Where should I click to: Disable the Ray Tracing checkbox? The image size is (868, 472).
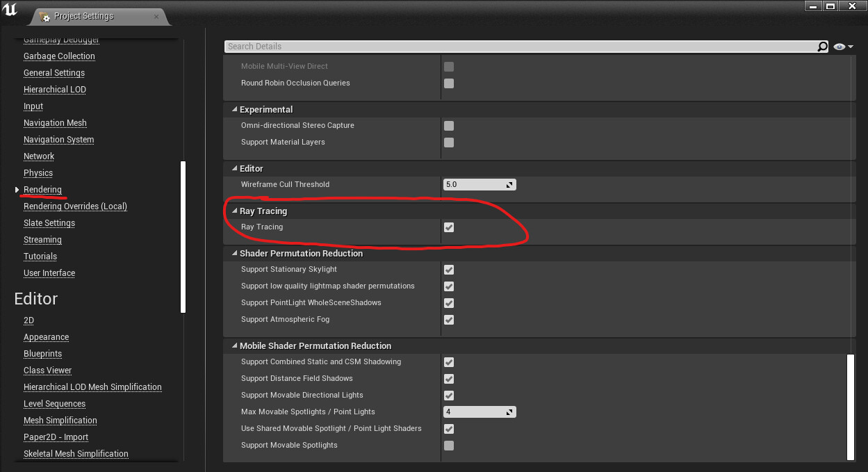pos(449,227)
